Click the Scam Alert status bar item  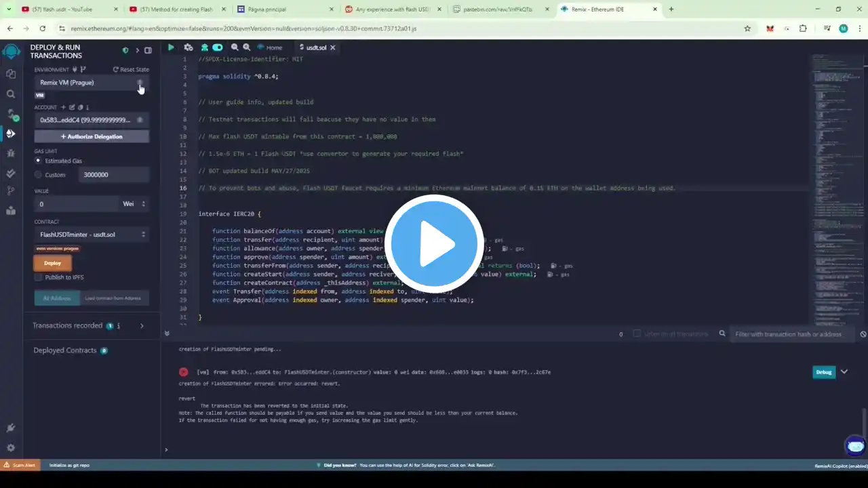click(20, 465)
